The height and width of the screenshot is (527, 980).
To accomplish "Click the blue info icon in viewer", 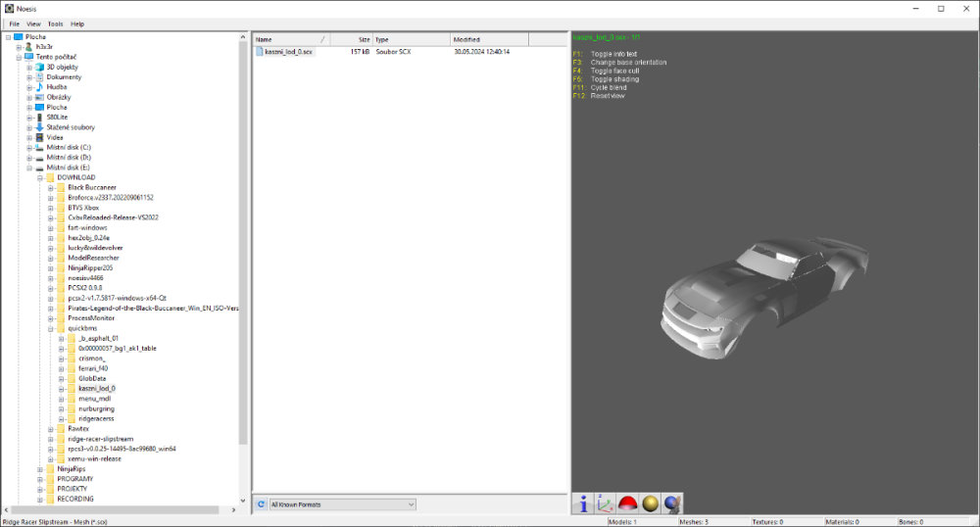I will pos(584,503).
